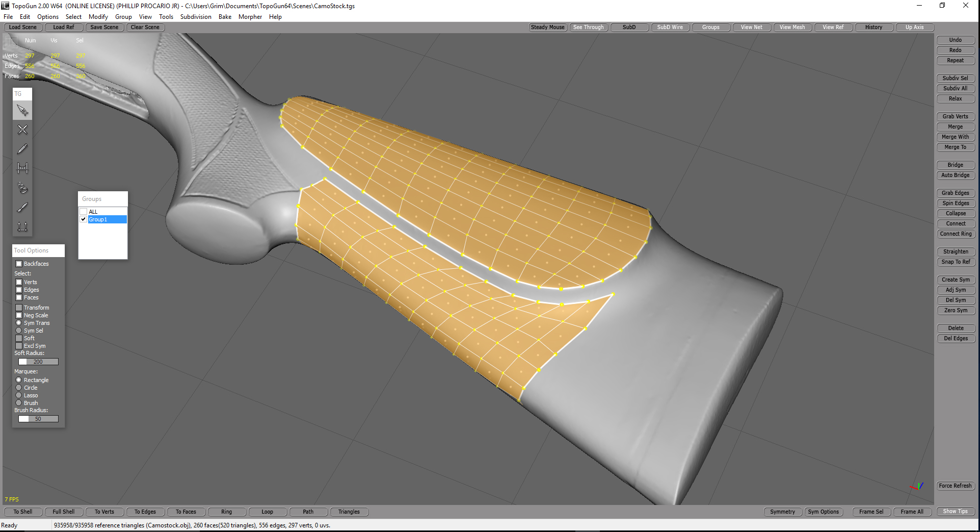Select the Brush knife tool icon
This screenshot has height=532, width=980.
tap(22, 207)
